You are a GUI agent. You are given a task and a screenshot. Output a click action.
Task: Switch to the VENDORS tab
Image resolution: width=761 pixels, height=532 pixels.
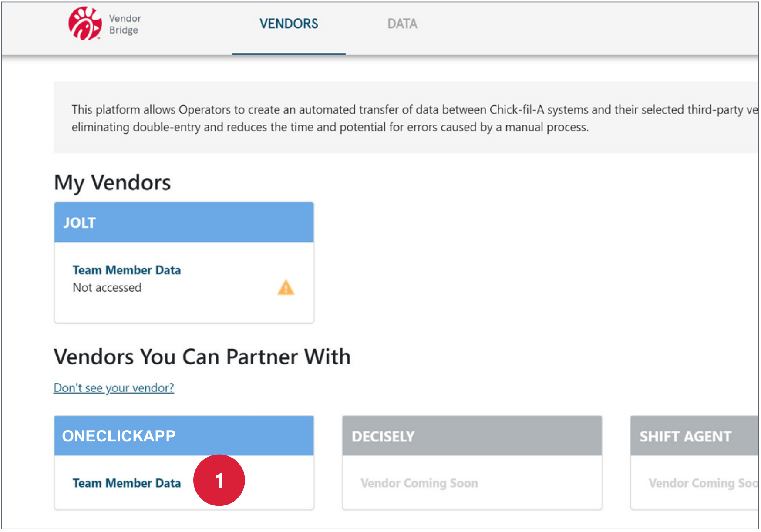click(289, 24)
